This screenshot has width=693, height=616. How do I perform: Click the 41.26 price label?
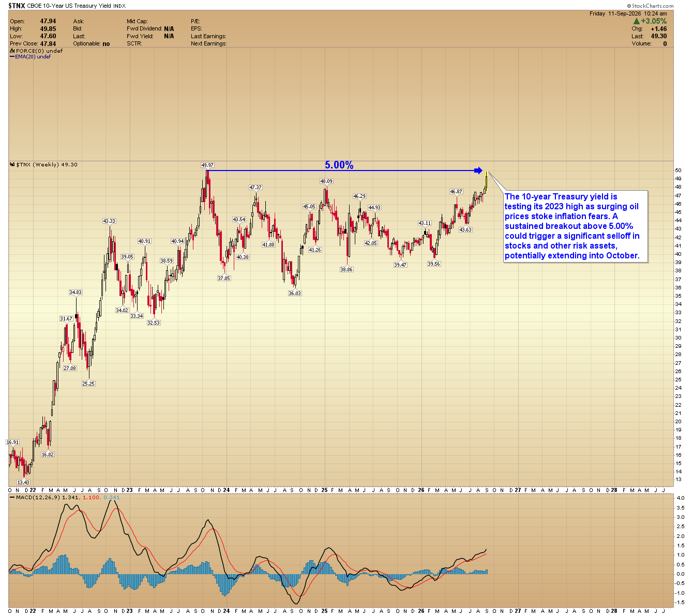315,250
